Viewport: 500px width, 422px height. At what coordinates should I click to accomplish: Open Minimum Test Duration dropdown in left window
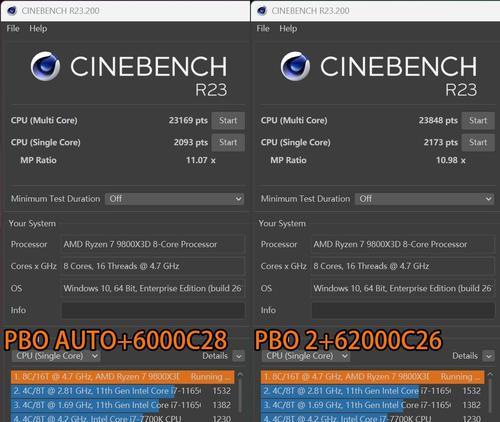(175, 199)
